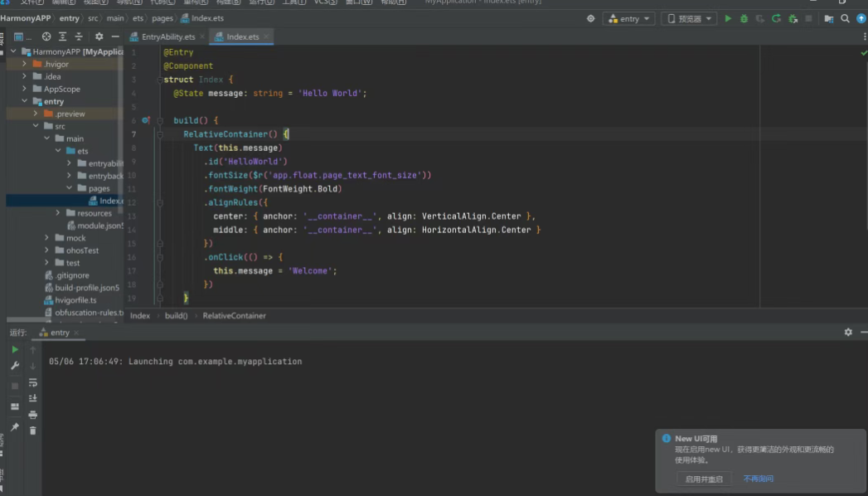868x496 pixels.
Task: Start debugging with the green bug icon
Action: pyautogui.click(x=744, y=18)
